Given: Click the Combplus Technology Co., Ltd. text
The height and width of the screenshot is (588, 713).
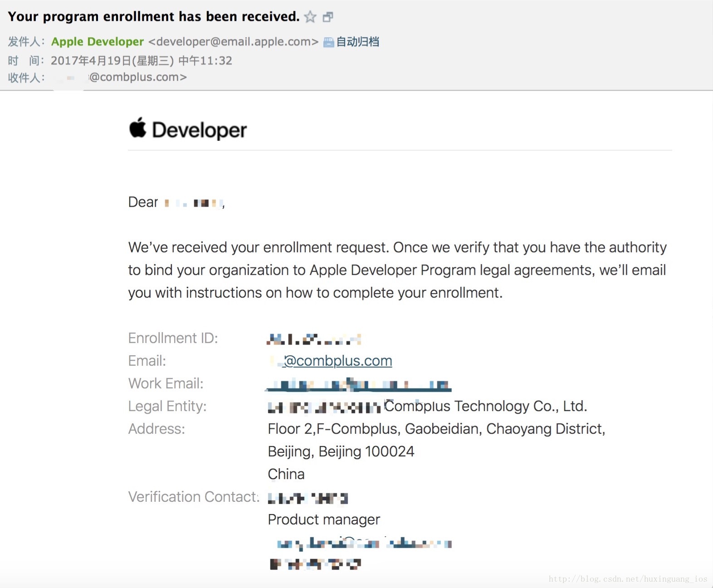Looking at the screenshot, I should click(x=485, y=406).
